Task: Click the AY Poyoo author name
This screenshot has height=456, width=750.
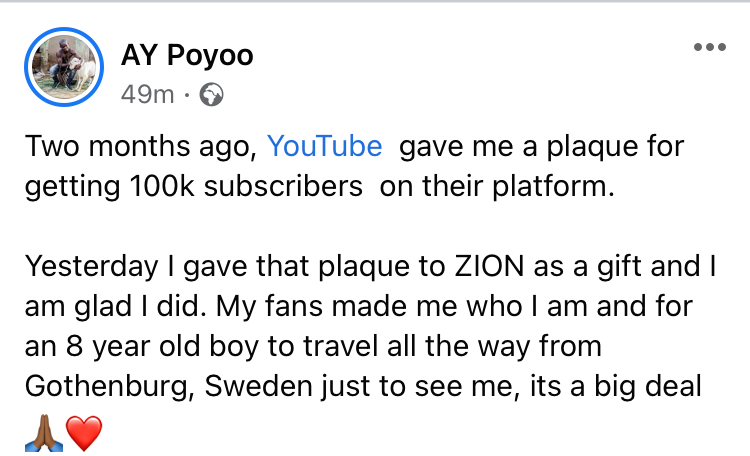Action: (186, 55)
